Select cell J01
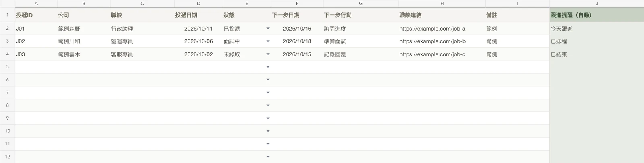Screen dimensions: 644x163 click(36, 29)
